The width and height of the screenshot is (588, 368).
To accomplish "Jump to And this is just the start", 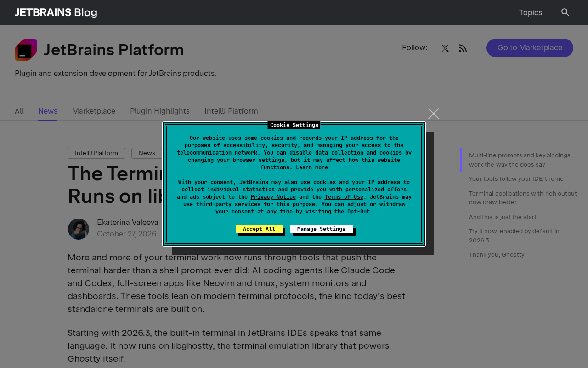I will pyautogui.click(x=503, y=217).
